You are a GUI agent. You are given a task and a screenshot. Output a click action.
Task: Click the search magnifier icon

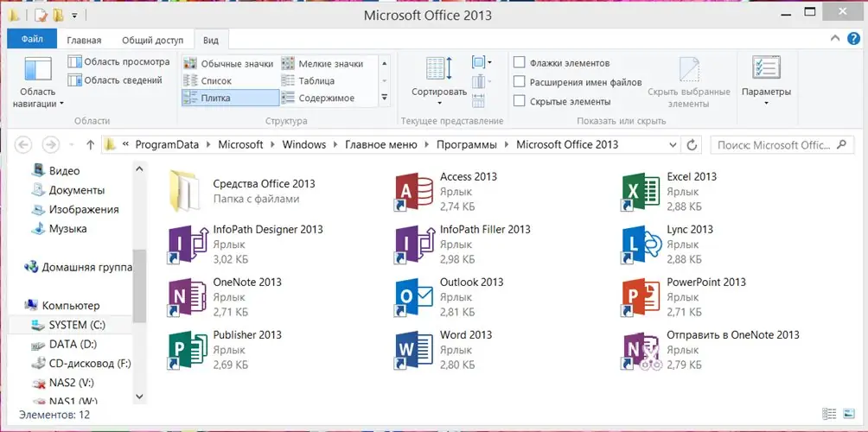pos(841,145)
